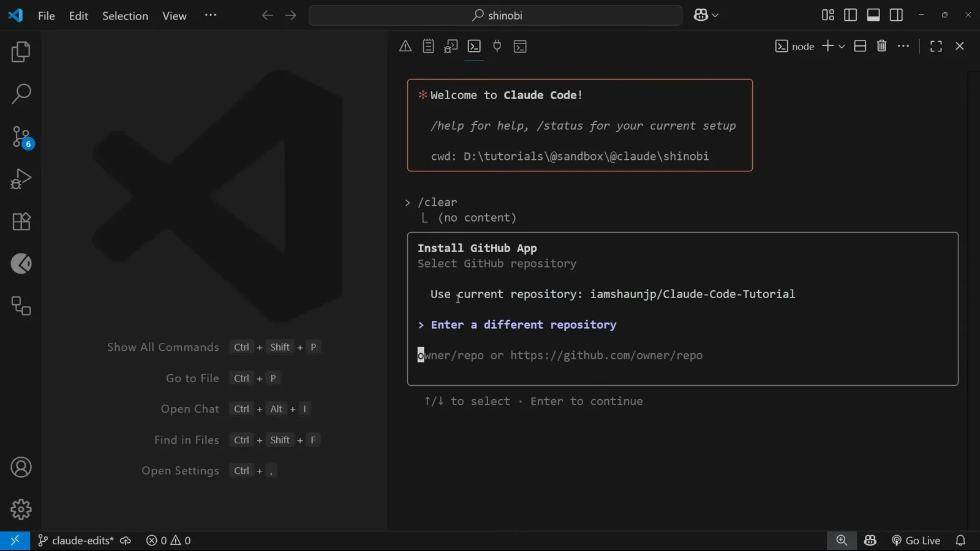
Task: Open the View menu
Action: click(175, 16)
